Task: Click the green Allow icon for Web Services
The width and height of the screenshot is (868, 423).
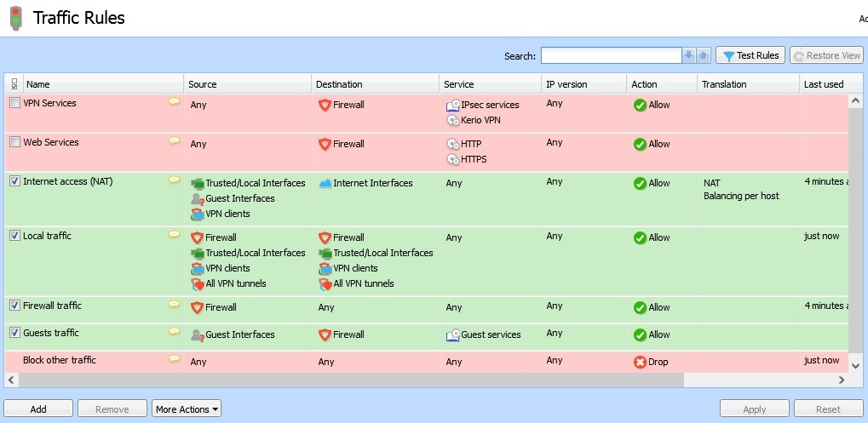Action: coord(640,145)
